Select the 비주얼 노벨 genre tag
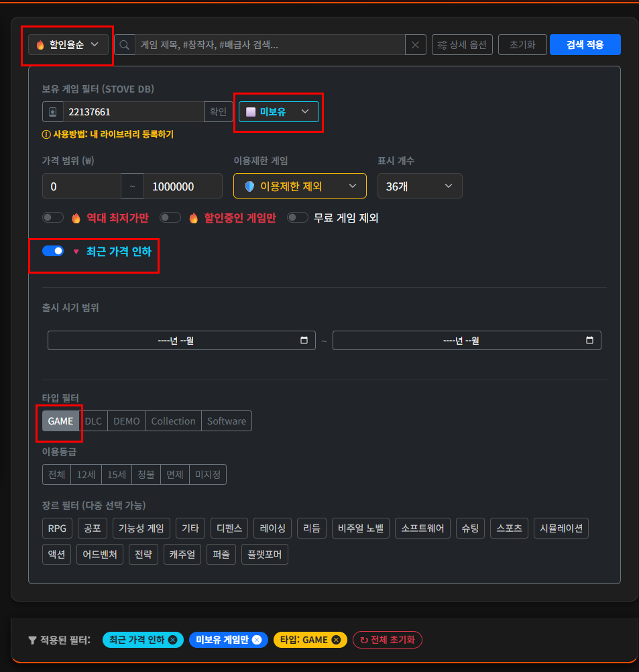Viewport: 639px width, 672px height. (361, 528)
